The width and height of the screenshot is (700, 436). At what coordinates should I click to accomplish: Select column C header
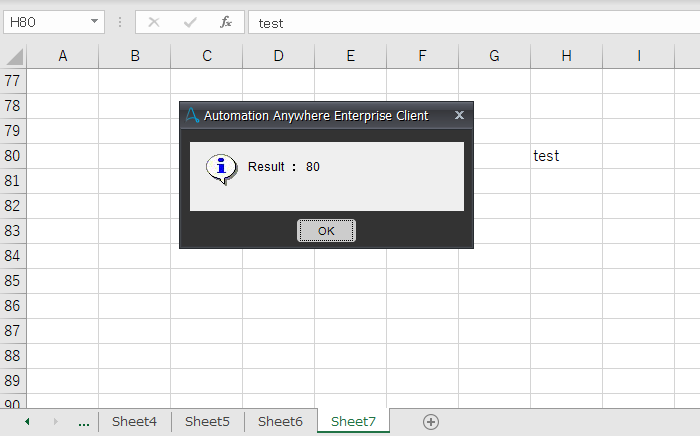tap(207, 56)
